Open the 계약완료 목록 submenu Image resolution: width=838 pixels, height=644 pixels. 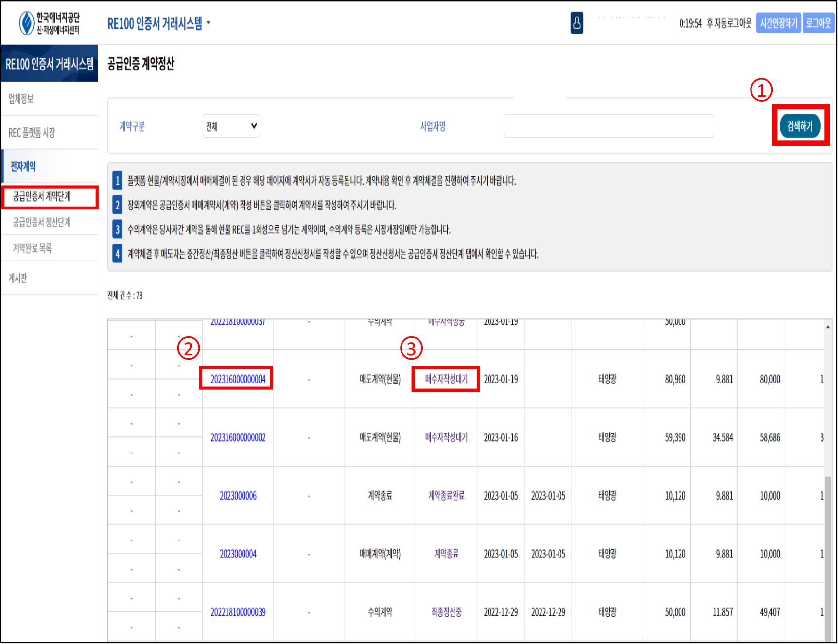pyautogui.click(x=33, y=248)
